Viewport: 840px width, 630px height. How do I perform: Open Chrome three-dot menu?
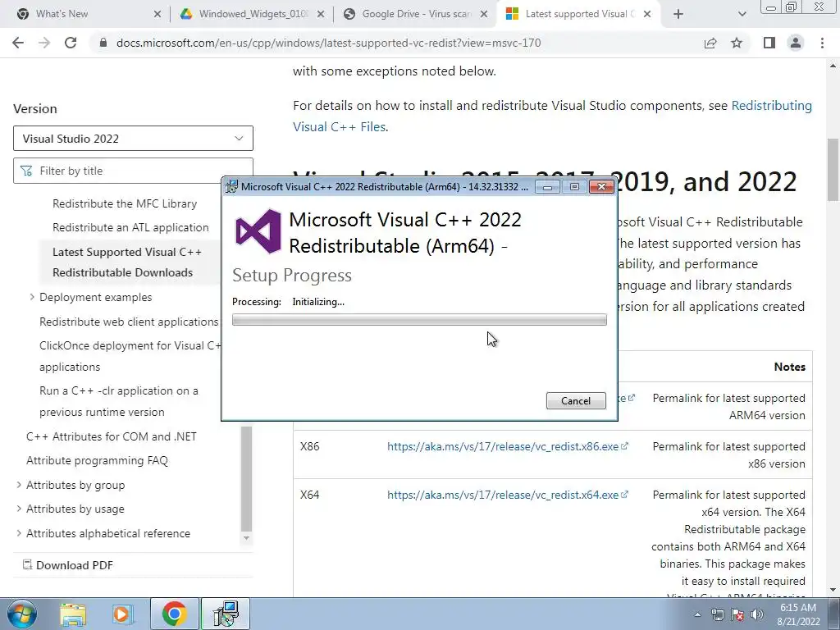(x=822, y=43)
